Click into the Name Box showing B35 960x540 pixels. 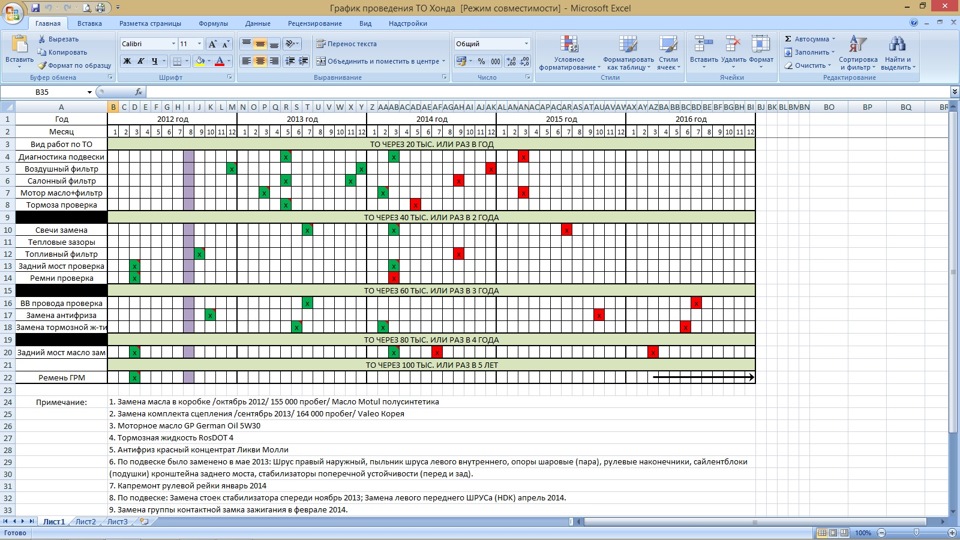coord(42,92)
